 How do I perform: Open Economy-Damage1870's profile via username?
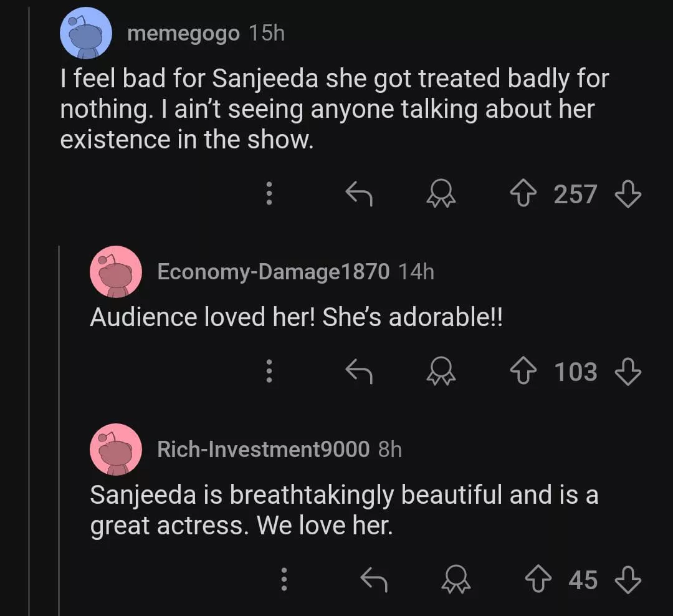274,272
